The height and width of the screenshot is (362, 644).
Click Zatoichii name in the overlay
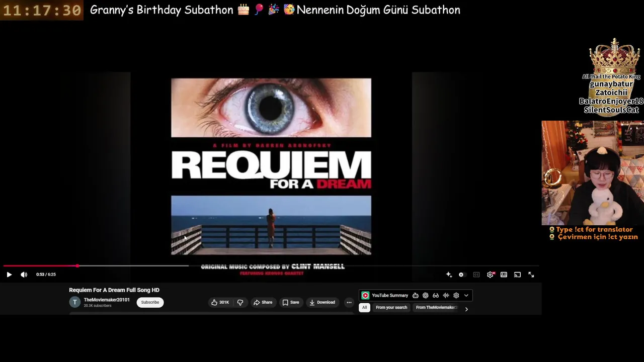click(611, 93)
